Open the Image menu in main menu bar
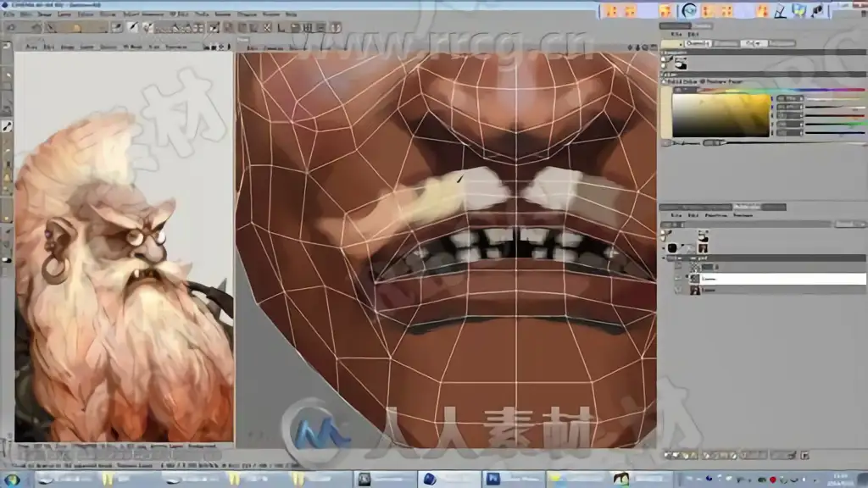Viewport: 868px width, 488px height. click(x=44, y=14)
